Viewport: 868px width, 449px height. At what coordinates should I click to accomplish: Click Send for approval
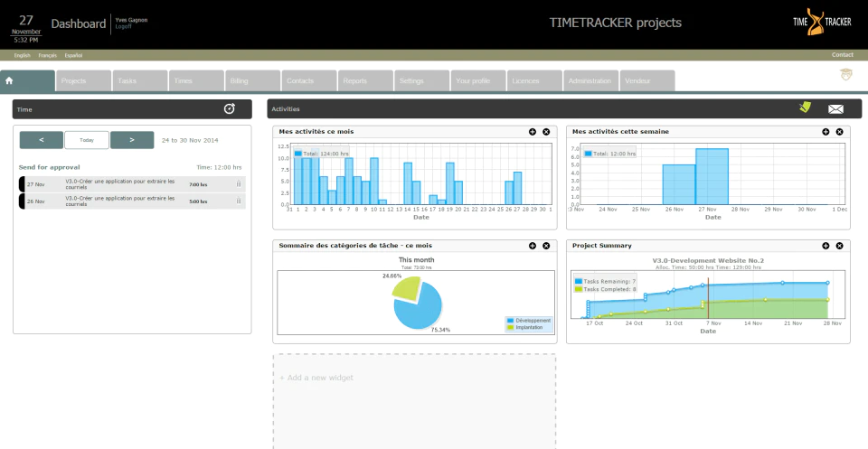(x=49, y=167)
